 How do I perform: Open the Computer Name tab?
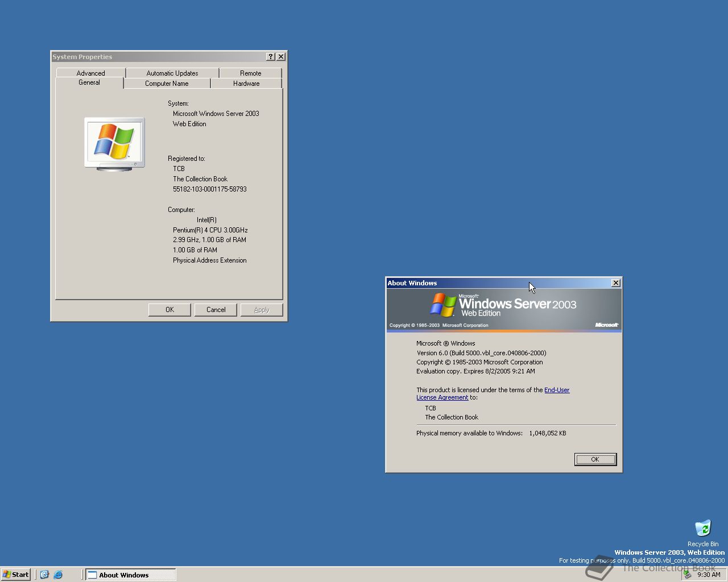pyautogui.click(x=167, y=83)
